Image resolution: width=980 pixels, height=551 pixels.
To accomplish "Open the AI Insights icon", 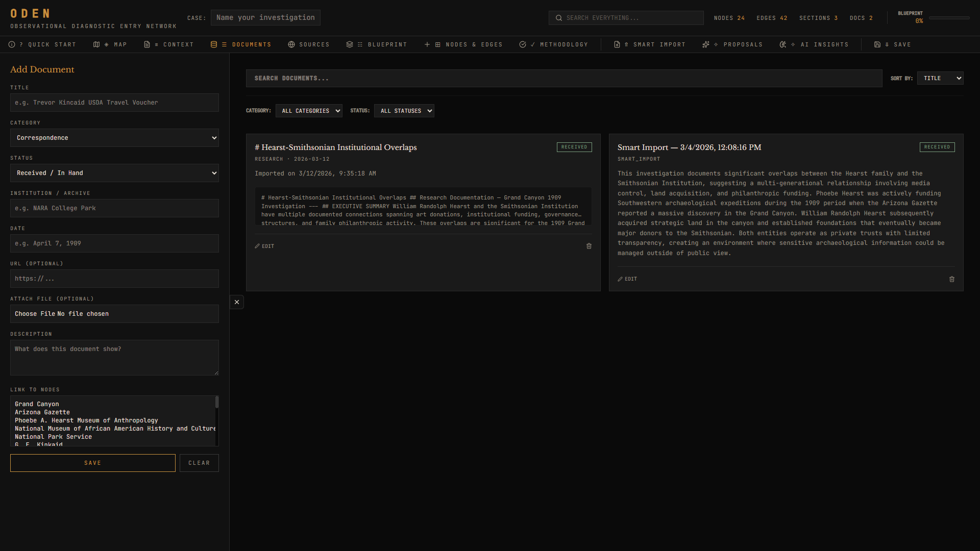I will [x=784, y=44].
